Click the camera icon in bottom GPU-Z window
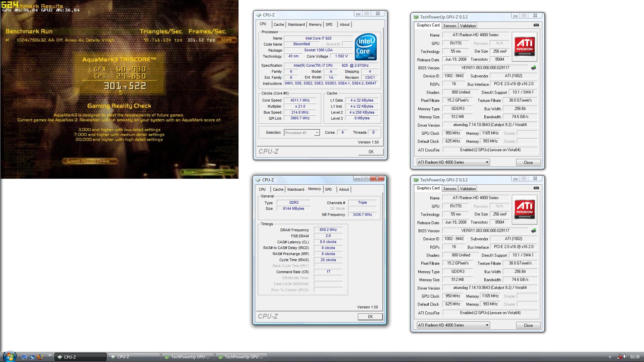644x362 pixels. tap(536, 188)
